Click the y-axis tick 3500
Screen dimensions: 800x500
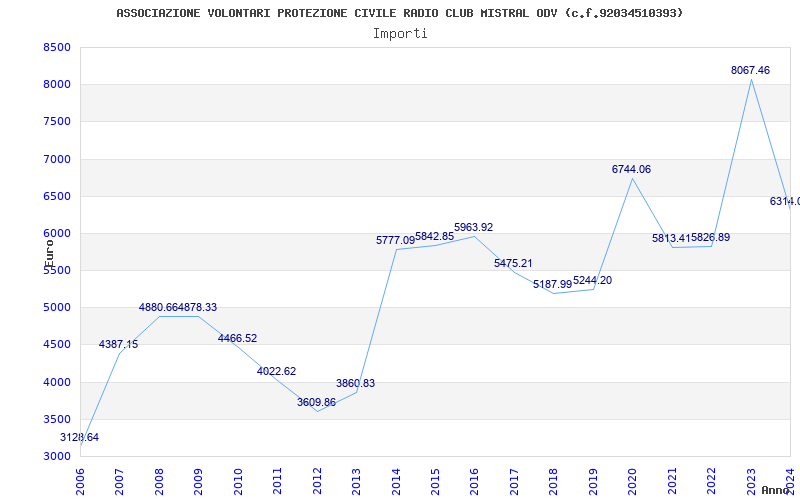tap(57, 419)
